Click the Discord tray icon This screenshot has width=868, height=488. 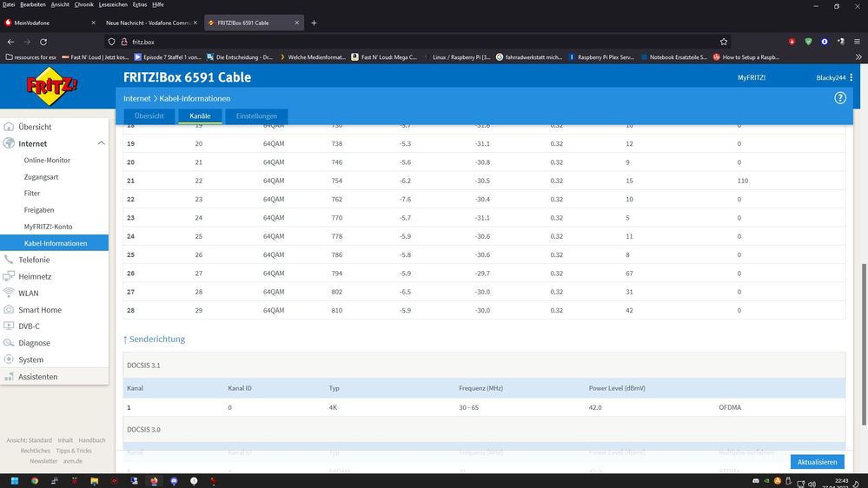tap(756, 481)
